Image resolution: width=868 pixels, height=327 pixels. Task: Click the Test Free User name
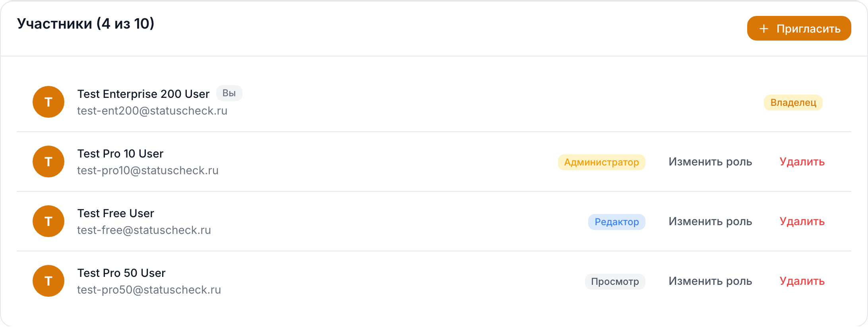pyautogui.click(x=116, y=213)
